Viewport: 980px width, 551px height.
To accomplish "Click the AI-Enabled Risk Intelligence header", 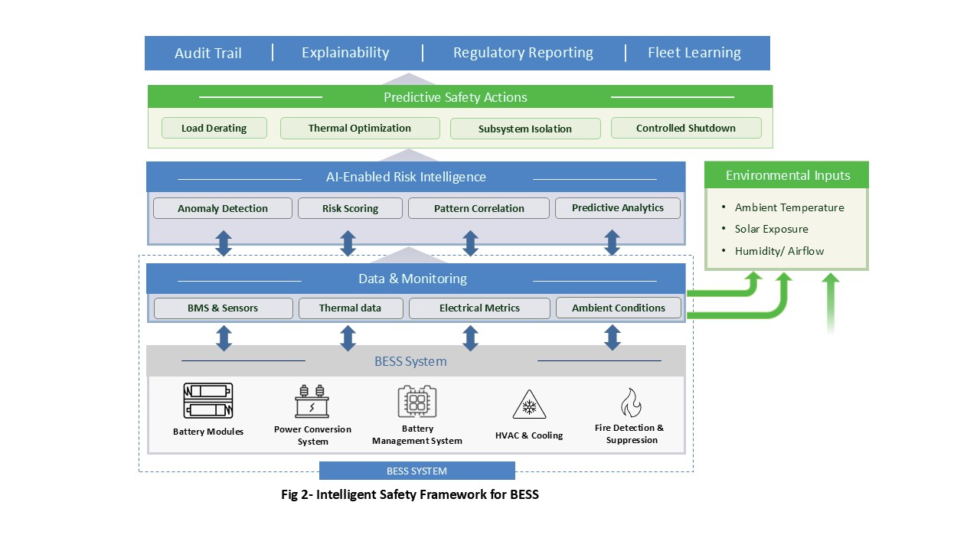I will [416, 177].
